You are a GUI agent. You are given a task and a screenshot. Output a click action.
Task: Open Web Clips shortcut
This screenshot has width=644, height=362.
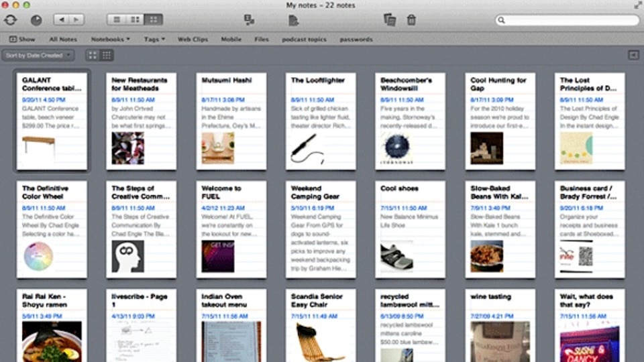click(x=193, y=40)
